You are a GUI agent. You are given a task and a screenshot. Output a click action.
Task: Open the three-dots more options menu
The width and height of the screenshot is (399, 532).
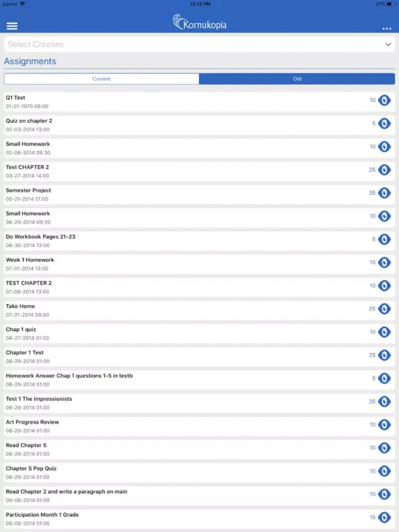click(386, 29)
